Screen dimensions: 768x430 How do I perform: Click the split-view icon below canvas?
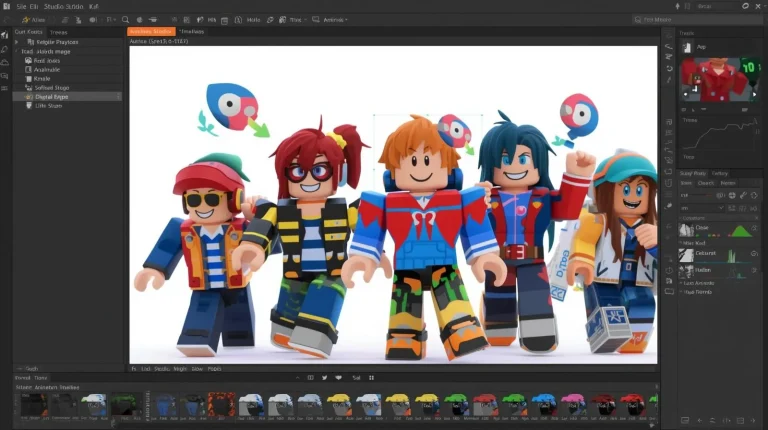coord(310,378)
